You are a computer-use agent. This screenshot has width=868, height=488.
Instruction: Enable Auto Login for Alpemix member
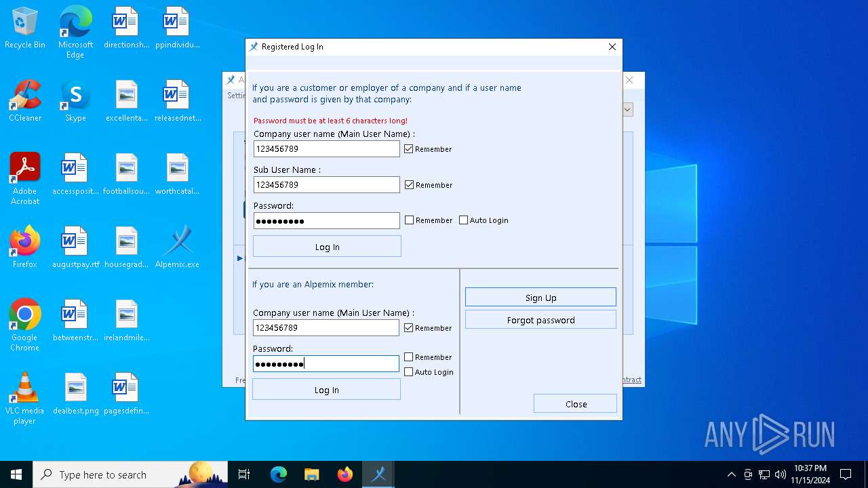tap(408, 372)
